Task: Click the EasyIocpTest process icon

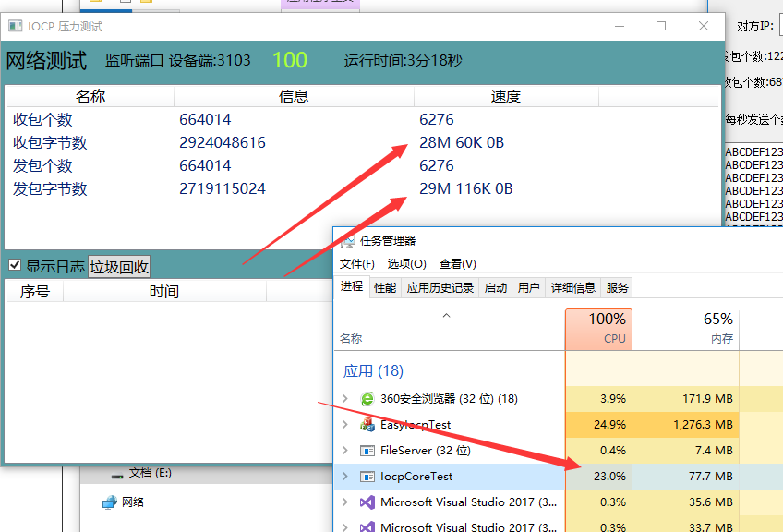Action: 367,425
